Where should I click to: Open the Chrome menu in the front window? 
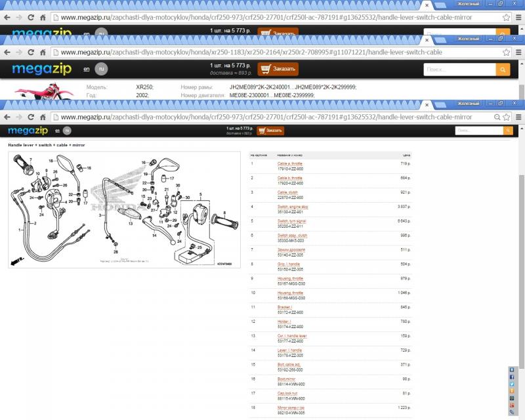point(518,117)
